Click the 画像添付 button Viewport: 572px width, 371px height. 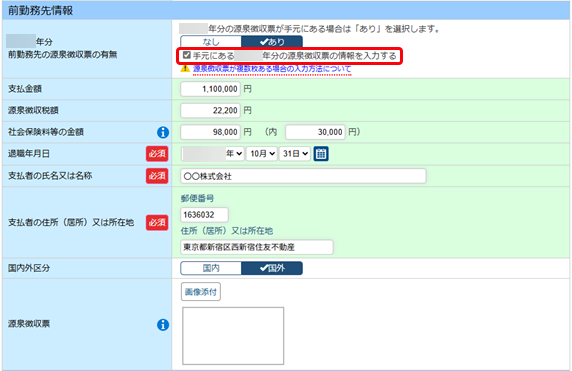pyautogui.click(x=201, y=291)
